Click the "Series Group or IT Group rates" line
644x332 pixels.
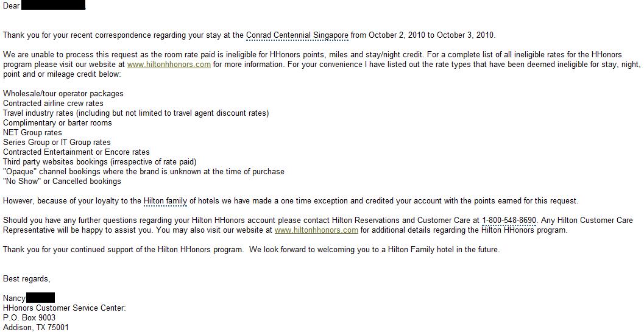point(57,143)
